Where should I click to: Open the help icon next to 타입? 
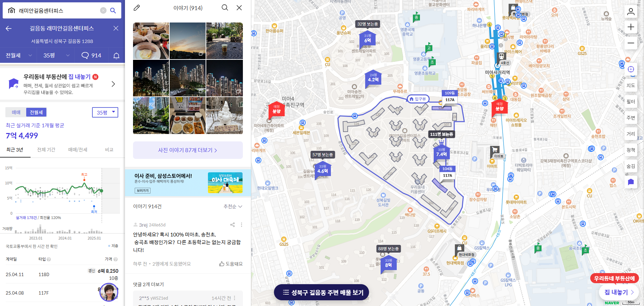click(49, 259)
